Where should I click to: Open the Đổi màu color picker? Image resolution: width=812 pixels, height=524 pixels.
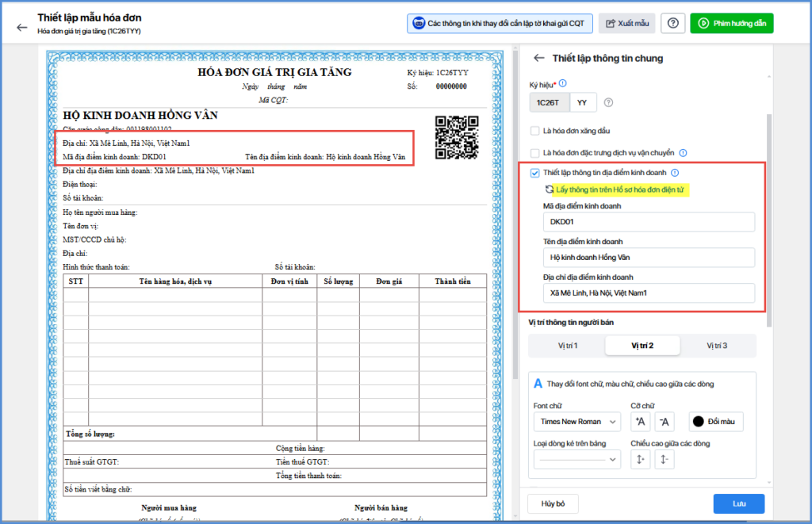pos(716,422)
